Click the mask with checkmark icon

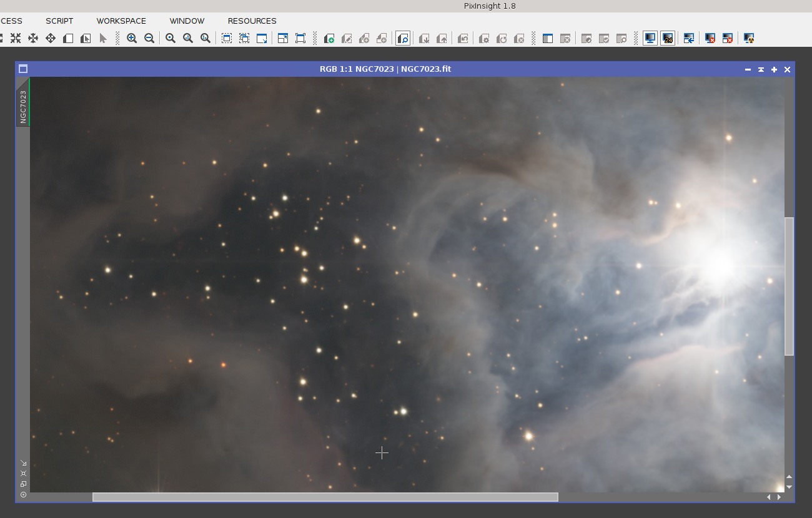pos(604,38)
